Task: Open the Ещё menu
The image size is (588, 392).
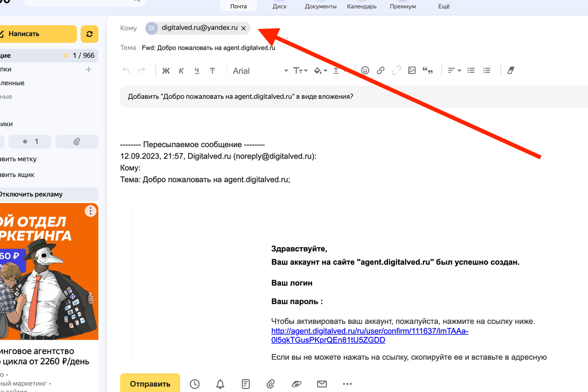Action: coord(444,6)
